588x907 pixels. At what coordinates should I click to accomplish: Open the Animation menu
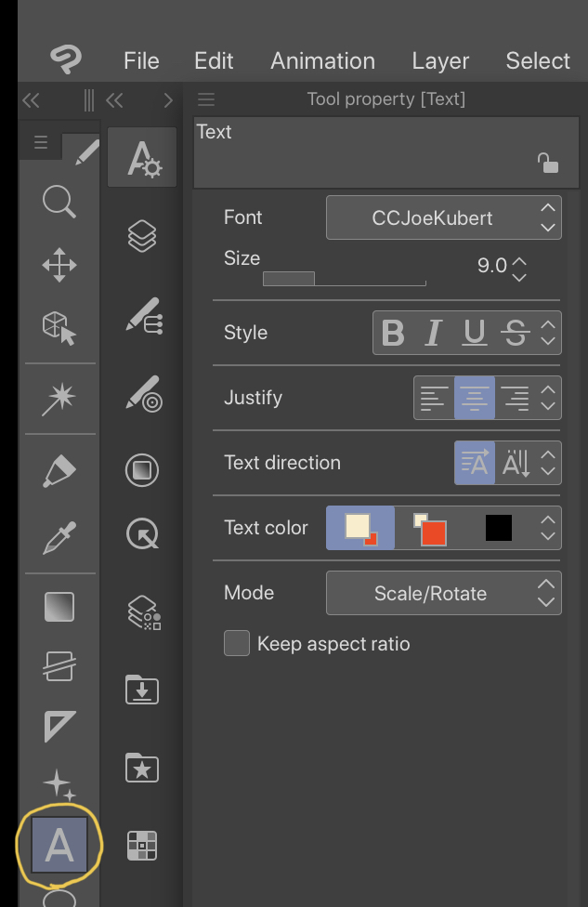coord(322,61)
